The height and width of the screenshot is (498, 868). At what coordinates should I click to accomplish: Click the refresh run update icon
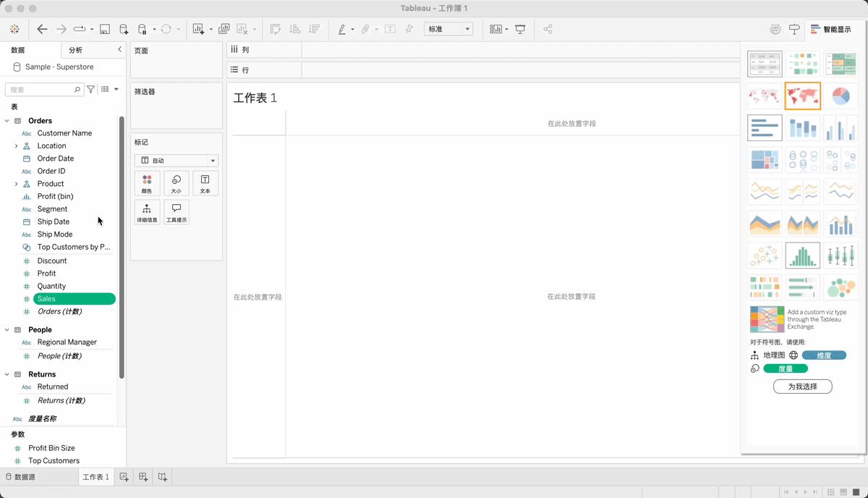tap(166, 29)
